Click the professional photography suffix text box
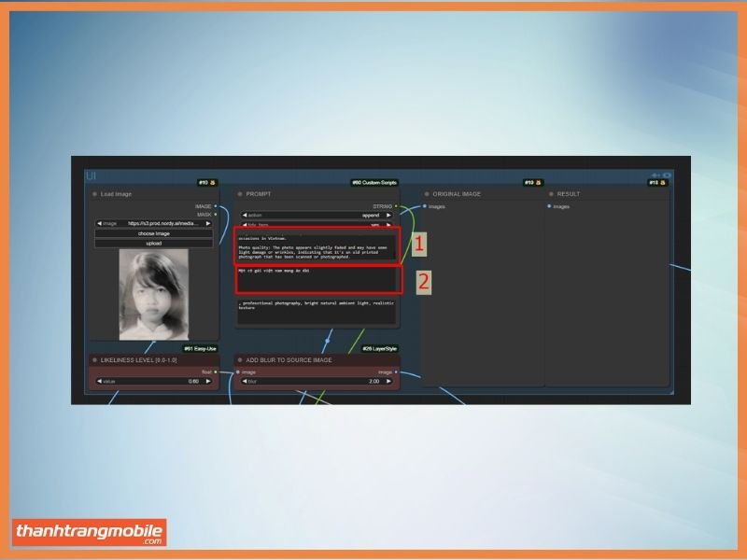747x560 pixels. [317, 312]
